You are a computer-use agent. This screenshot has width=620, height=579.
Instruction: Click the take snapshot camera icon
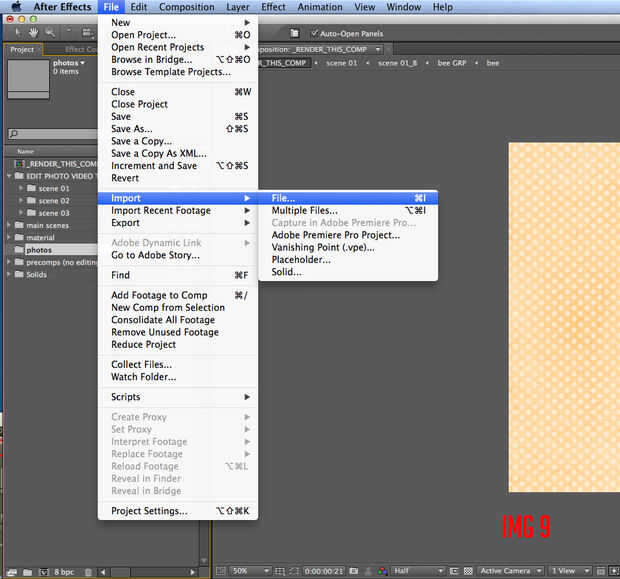coord(354,571)
